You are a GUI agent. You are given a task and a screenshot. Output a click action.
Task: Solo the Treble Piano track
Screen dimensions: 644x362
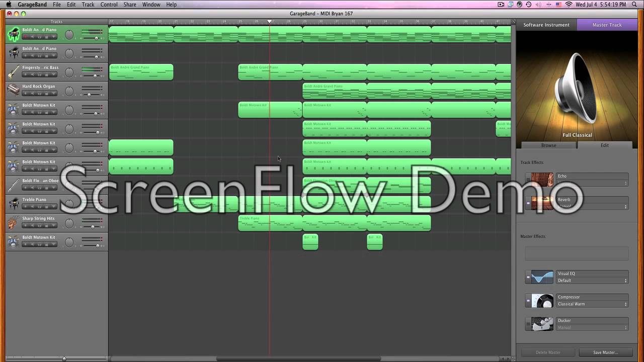click(x=39, y=207)
